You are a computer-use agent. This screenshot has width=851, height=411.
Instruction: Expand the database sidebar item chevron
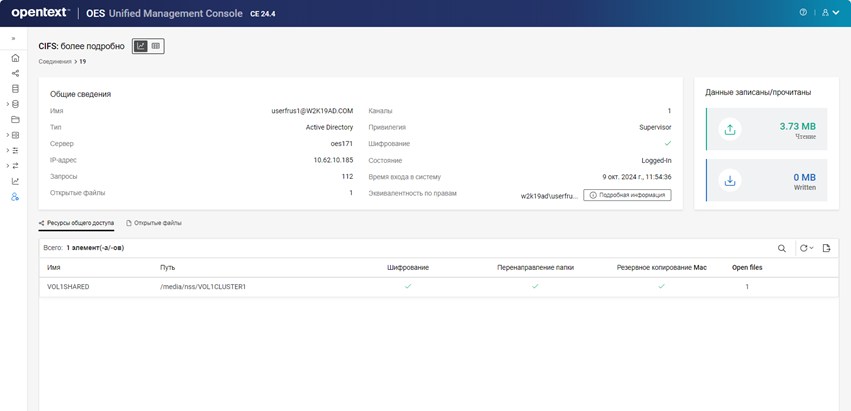(7, 104)
